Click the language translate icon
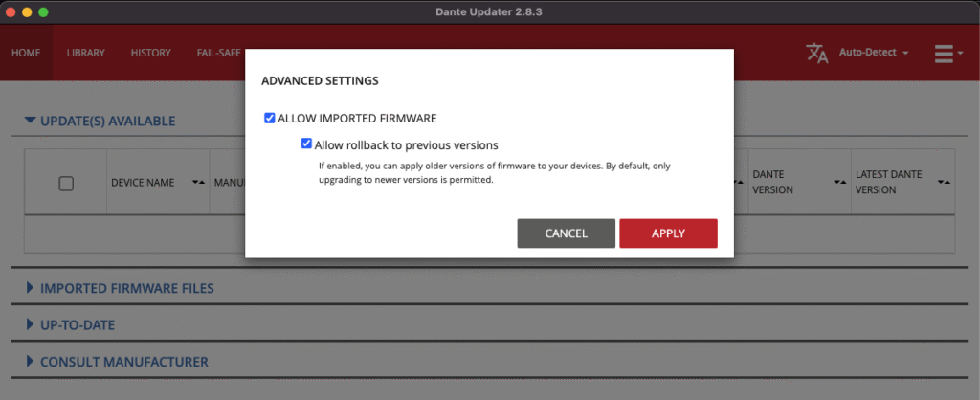The height and width of the screenshot is (400, 980). click(816, 53)
